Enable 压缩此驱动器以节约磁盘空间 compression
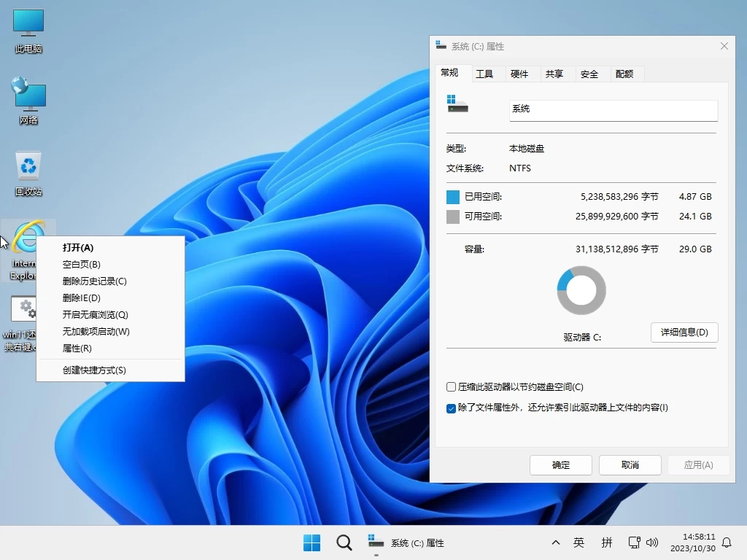 [x=450, y=387]
